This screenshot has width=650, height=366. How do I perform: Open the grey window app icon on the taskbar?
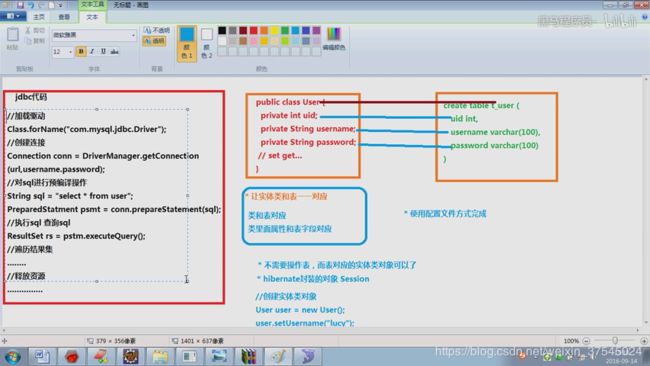[189, 356]
